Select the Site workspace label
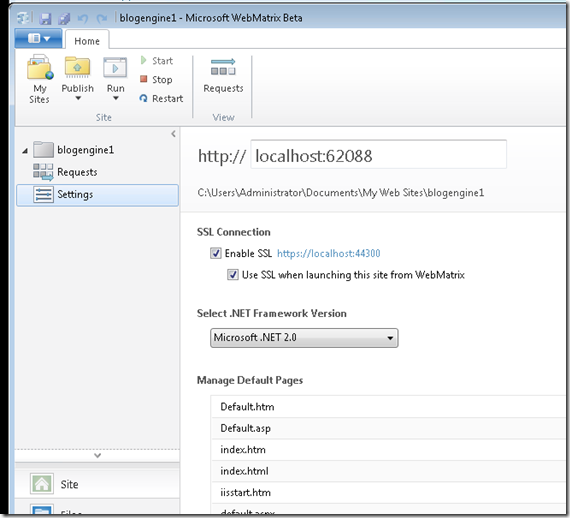This screenshot has height=518, width=570. 69,484
